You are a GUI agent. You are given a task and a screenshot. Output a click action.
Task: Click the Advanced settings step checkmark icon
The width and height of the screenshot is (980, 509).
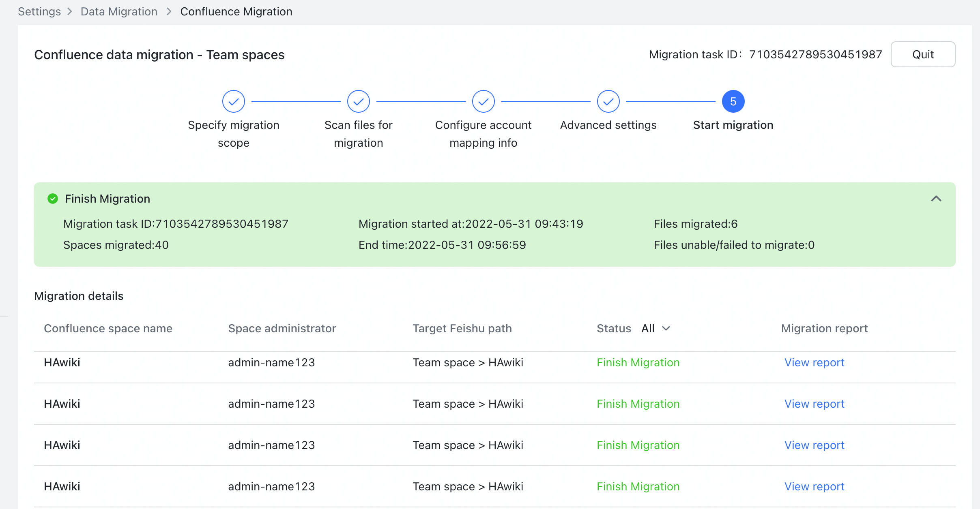(608, 101)
